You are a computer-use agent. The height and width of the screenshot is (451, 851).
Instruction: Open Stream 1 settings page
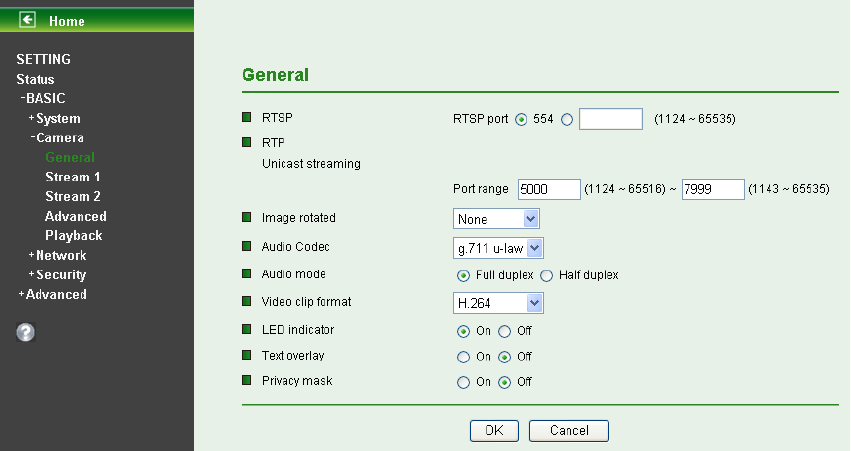click(73, 177)
